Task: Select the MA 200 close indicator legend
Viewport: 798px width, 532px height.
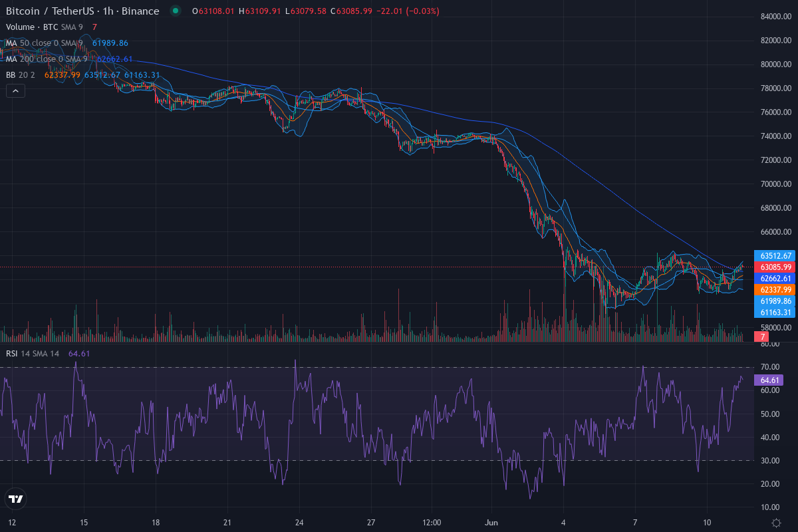Action: [47, 59]
